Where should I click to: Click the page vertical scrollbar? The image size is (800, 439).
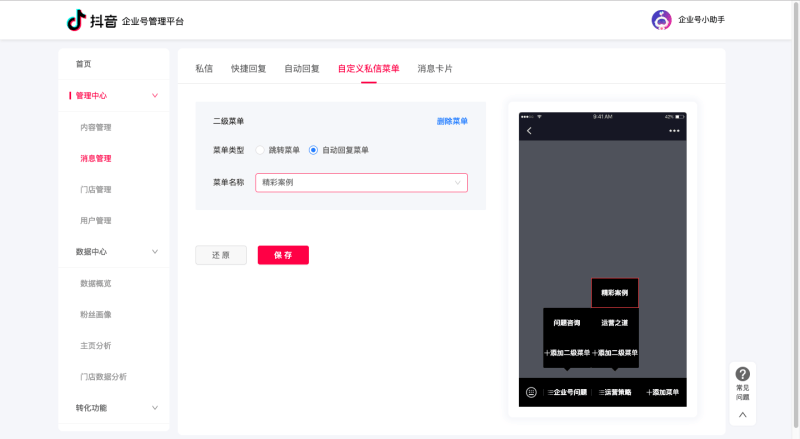point(796,214)
